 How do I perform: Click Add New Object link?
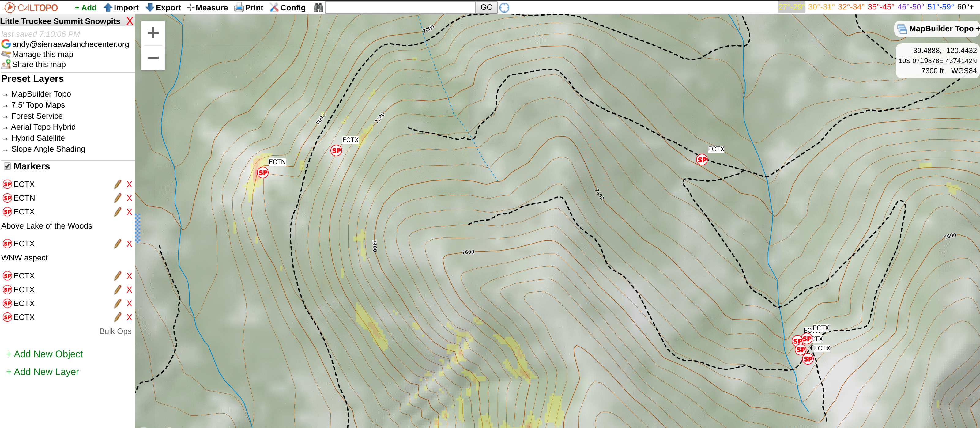[x=44, y=354]
